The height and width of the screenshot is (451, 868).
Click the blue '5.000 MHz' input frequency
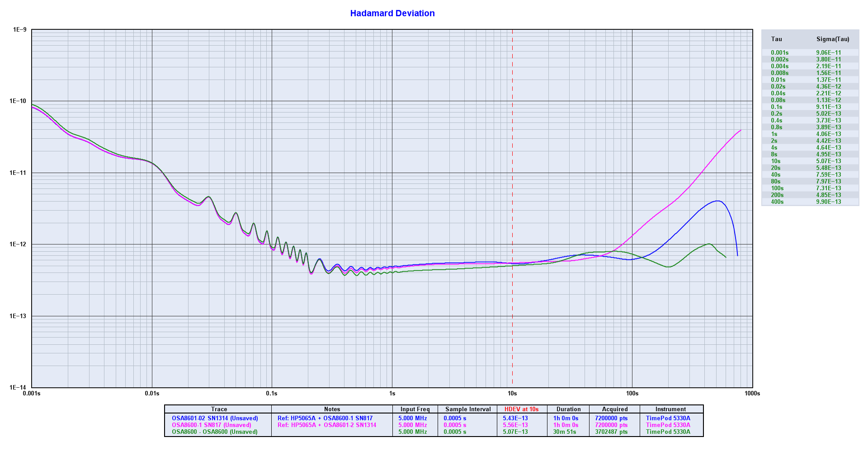[412, 418]
